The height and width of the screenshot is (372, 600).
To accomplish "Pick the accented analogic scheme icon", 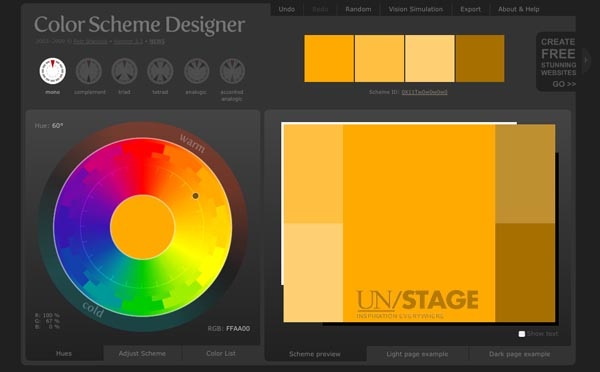I will pos(232,71).
